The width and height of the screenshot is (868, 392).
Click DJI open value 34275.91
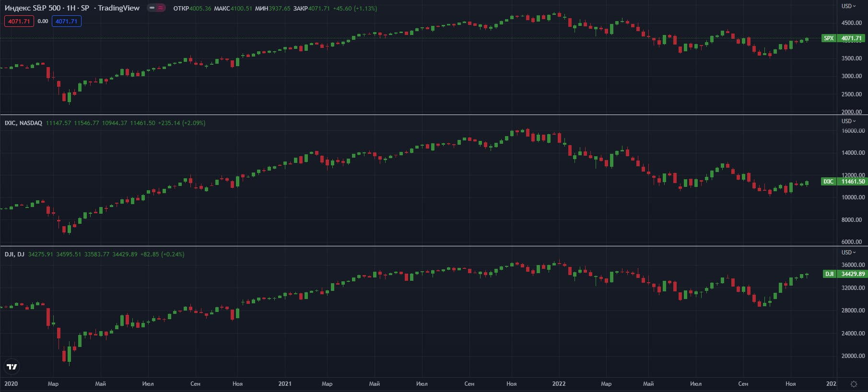(x=41, y=254)
